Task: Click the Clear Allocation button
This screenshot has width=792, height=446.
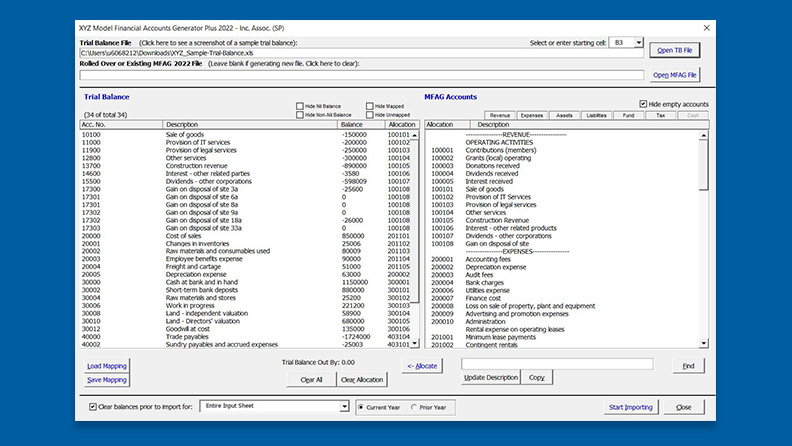Action: coord(362,380)
